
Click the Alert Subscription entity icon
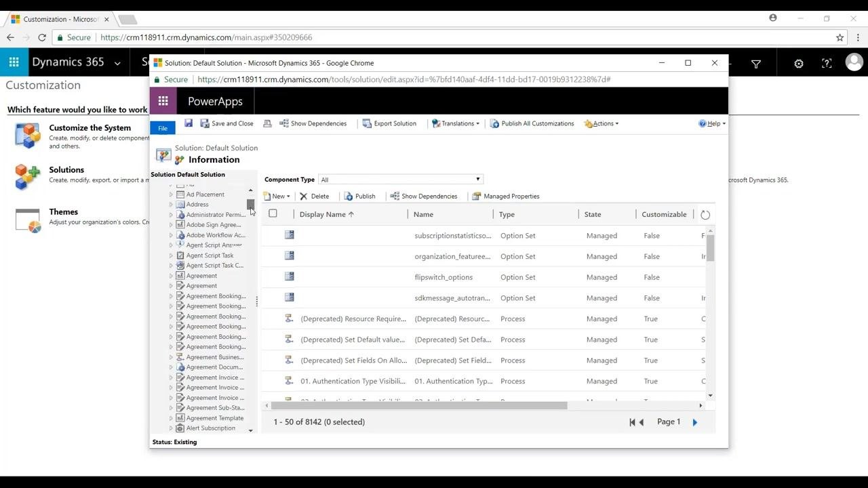180,428
